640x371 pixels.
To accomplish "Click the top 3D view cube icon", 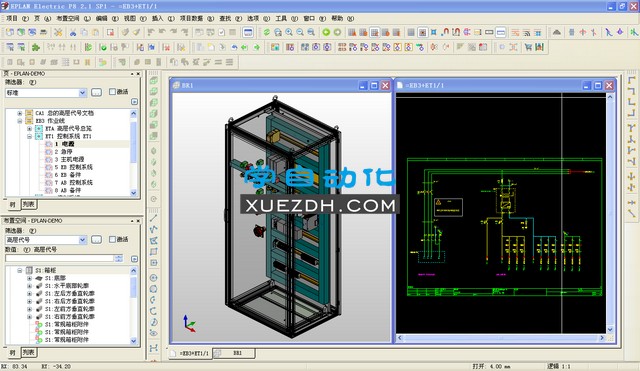I will pos(153,80).
